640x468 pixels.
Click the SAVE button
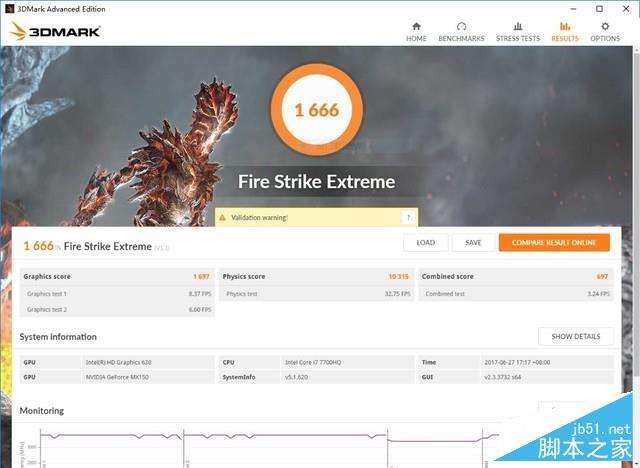[x=473, y=243]
